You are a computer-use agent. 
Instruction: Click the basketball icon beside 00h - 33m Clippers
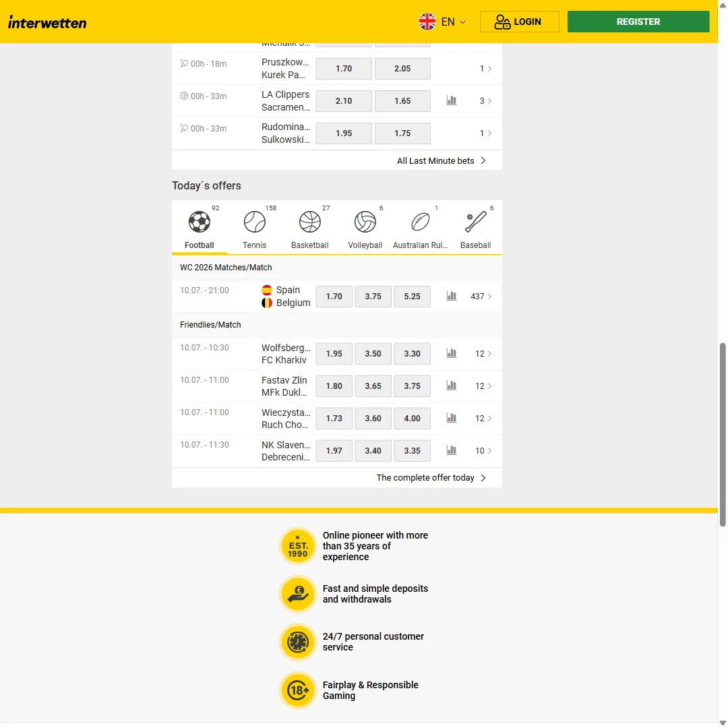(184, 96)
